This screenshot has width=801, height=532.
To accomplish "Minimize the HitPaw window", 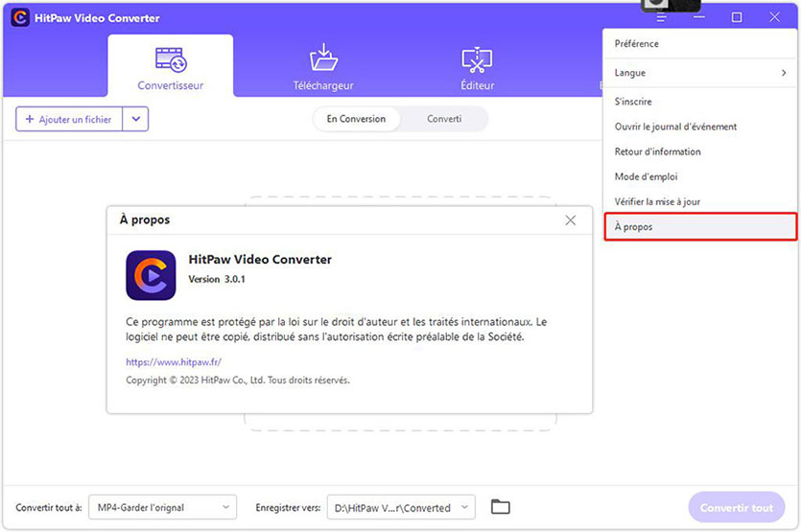I will pos(699,17).
